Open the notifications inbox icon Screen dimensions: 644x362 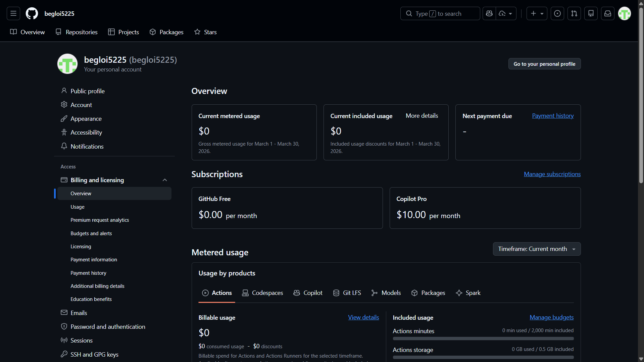(607, 13)
